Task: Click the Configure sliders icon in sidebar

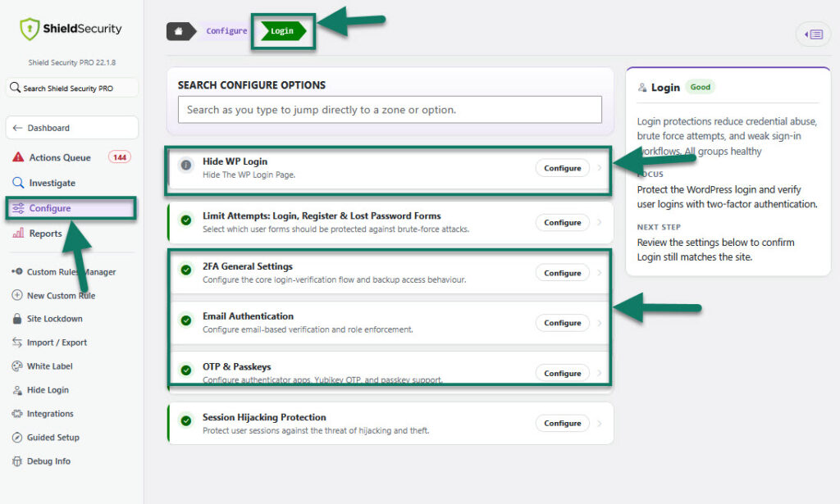Action: 18,208
